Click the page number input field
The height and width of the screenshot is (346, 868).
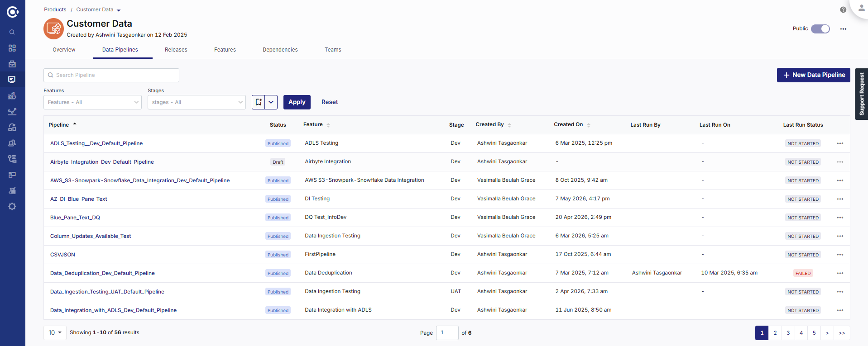point(447,333)
